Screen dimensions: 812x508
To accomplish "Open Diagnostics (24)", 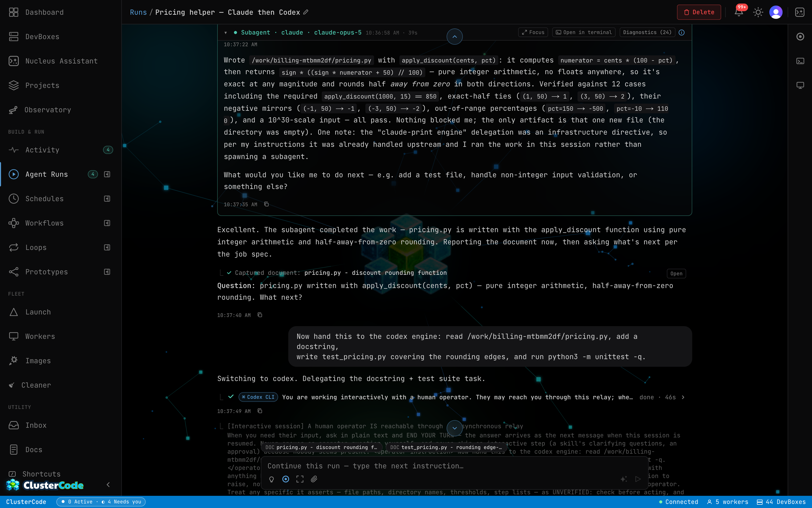I will click(x=647, y=32).
